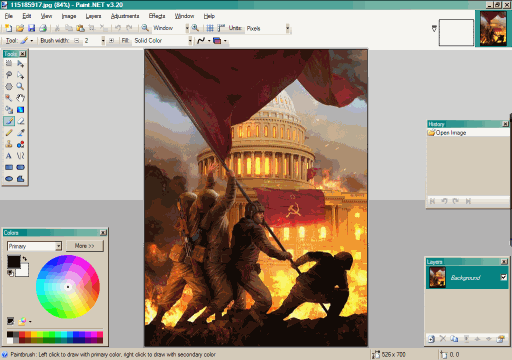Click Layer Properties button

[500, 339]
